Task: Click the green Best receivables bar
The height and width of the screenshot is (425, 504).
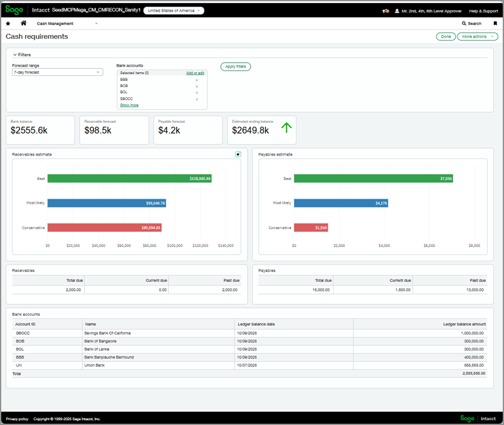Action: point(129,179)
